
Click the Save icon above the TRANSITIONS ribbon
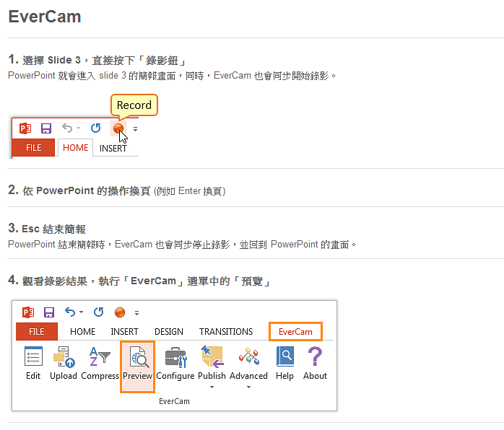click(49, 312)
